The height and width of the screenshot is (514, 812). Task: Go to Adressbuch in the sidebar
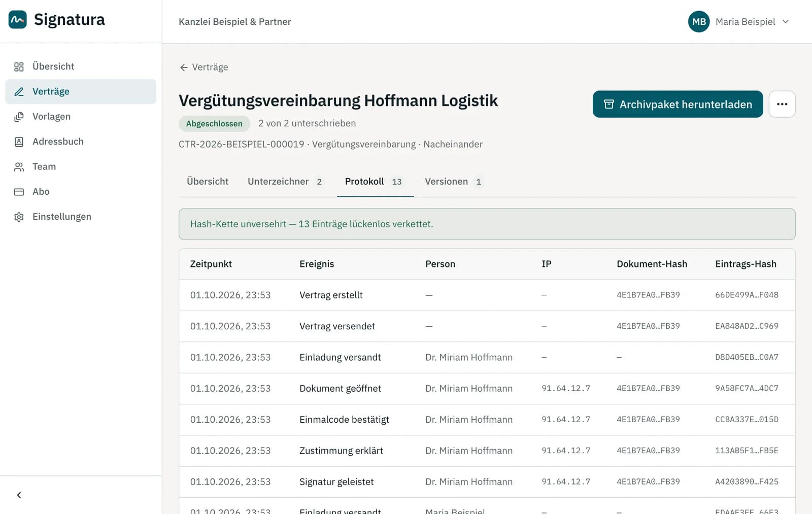click(81, 142)
